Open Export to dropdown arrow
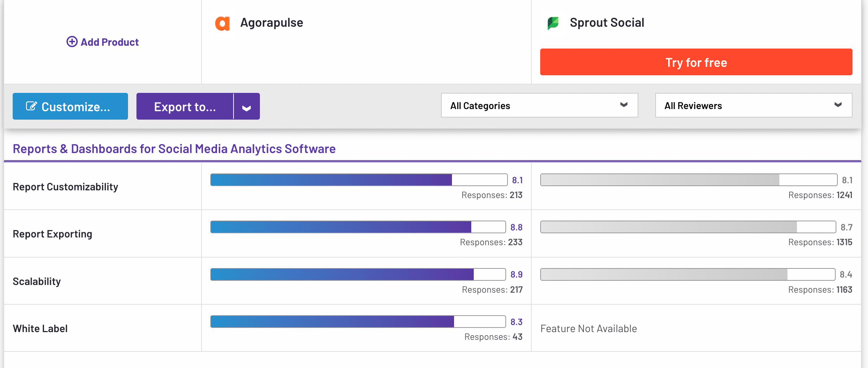 coord(247,107)
